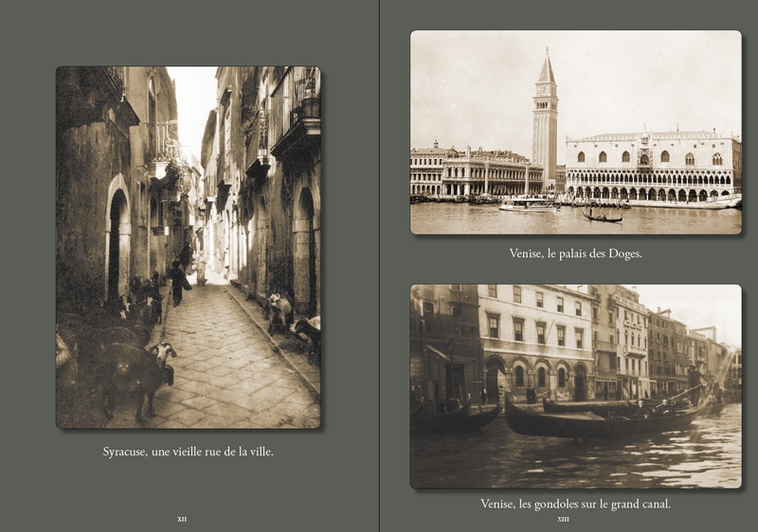
Task: Click caption 'Venise, les gondoles sur le grand canal'
Action: click(575, 505)
